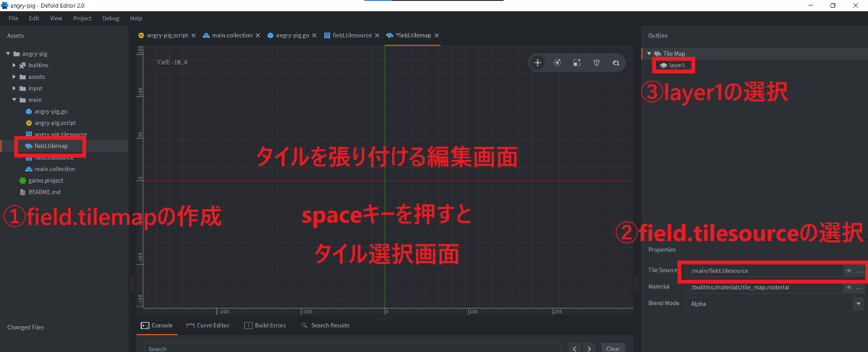Open Tile Source resource via arrow icon

[848, 271]
